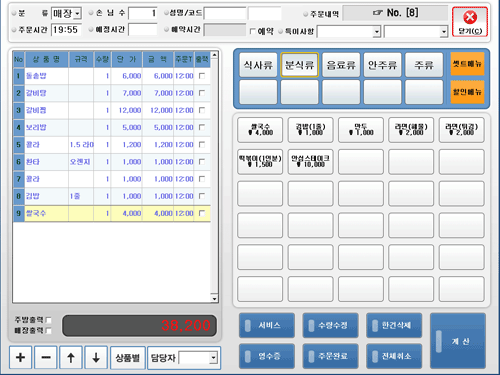
Task: Click the plus quantity button
Action: [x=21, y=357]
